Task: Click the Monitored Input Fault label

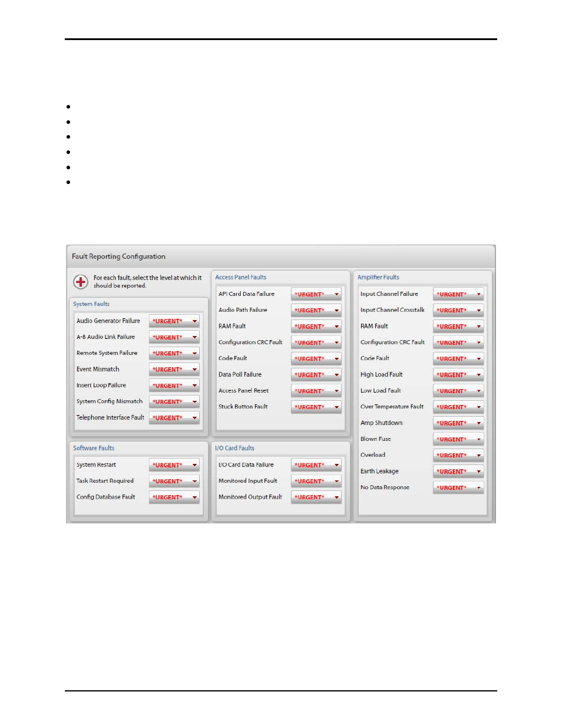Action: point(247,481)
